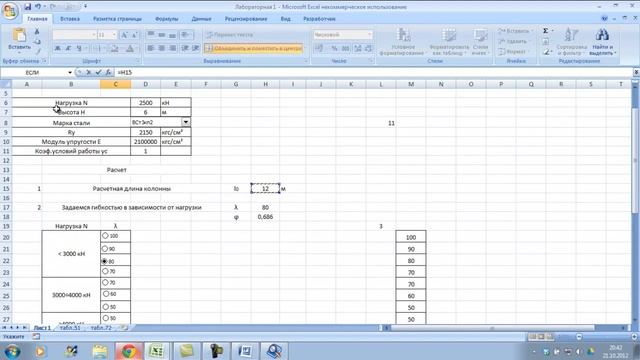Click the Undo arrow in quick access toolbar

[38, 7]
